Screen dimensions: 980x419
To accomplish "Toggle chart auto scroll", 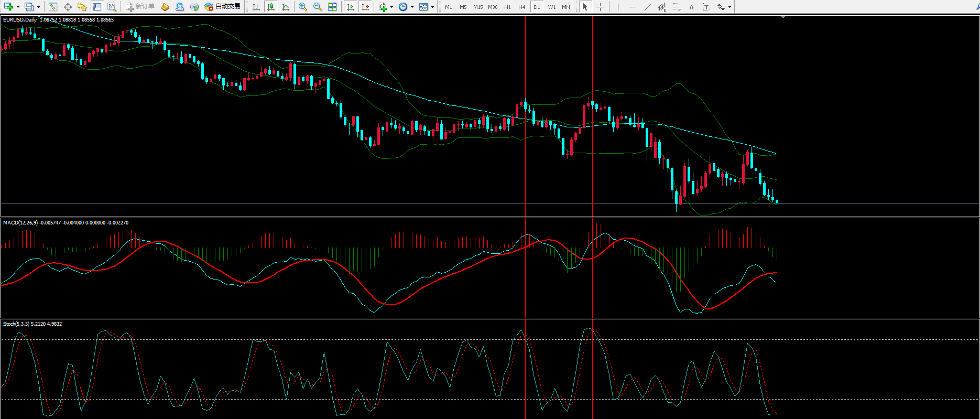I will (x=351, y=7).
